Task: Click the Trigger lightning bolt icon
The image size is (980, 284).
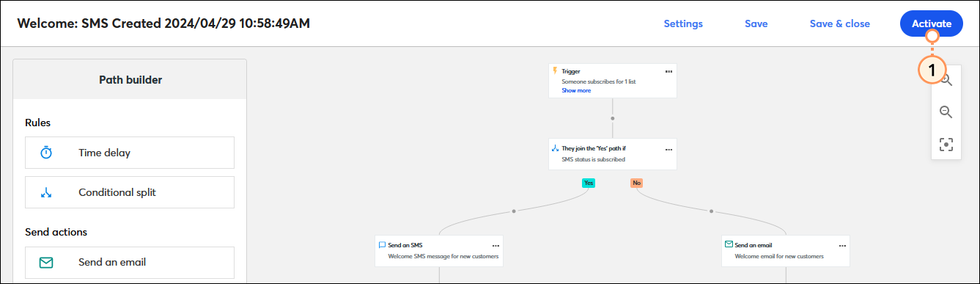Action: (x=555, y=71)
